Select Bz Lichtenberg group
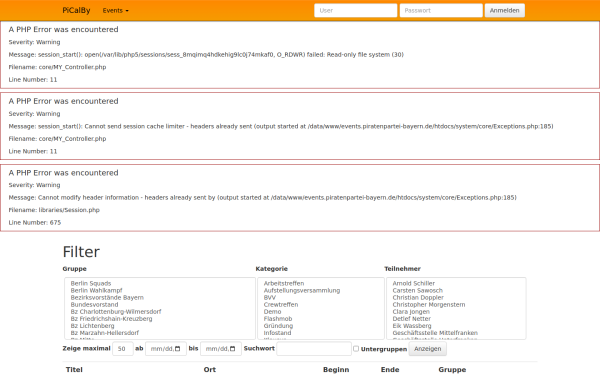 (x=92, y=326)
